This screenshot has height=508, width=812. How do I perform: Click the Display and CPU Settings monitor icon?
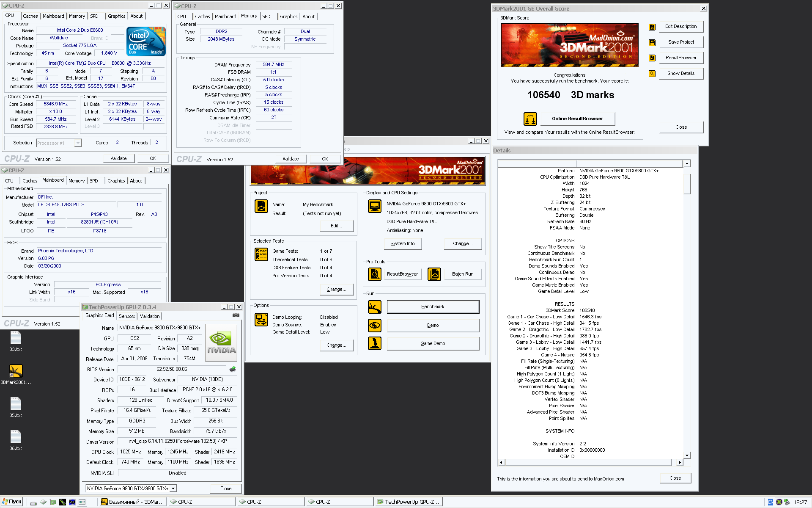(375, 206)
